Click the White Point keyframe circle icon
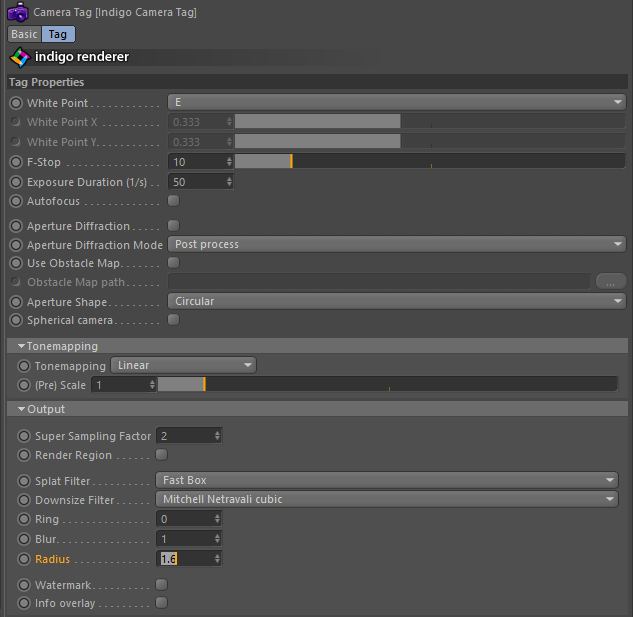 (x=15, y=103)
